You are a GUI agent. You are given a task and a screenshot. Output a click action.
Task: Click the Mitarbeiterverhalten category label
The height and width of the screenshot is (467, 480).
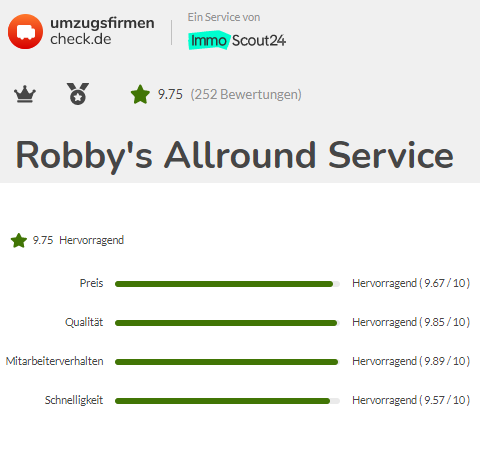(54, 361)
